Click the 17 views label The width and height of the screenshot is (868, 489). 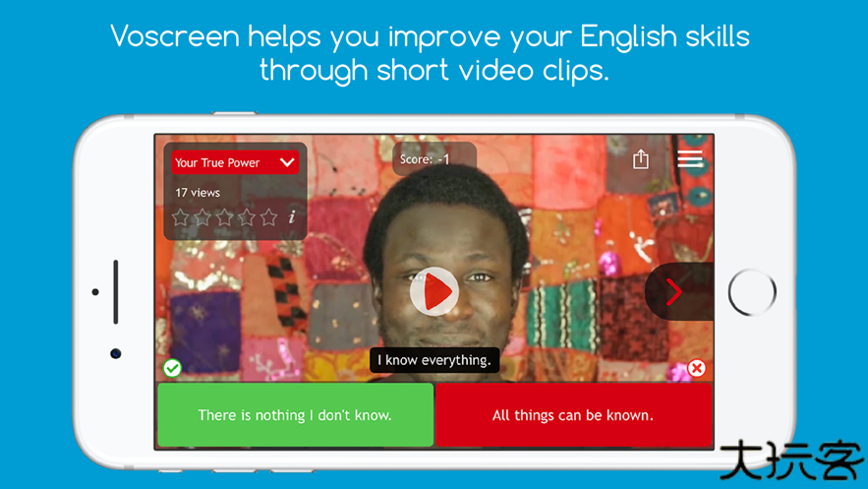198,193
